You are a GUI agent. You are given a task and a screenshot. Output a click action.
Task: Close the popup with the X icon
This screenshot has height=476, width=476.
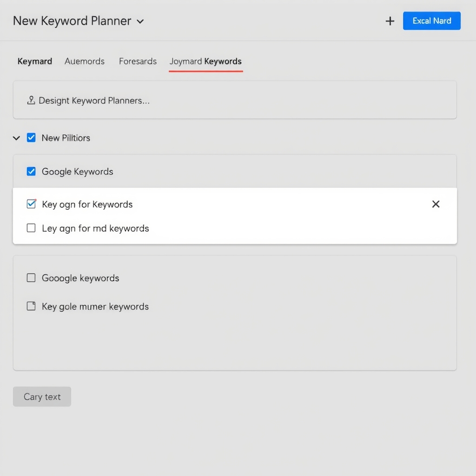(436, 204)
